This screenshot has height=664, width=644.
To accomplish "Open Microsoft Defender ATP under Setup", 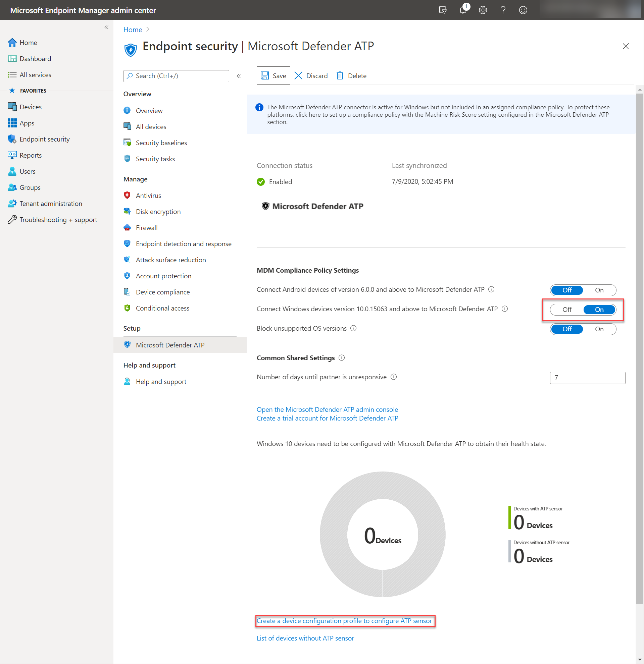I will [x=170, y=344].
